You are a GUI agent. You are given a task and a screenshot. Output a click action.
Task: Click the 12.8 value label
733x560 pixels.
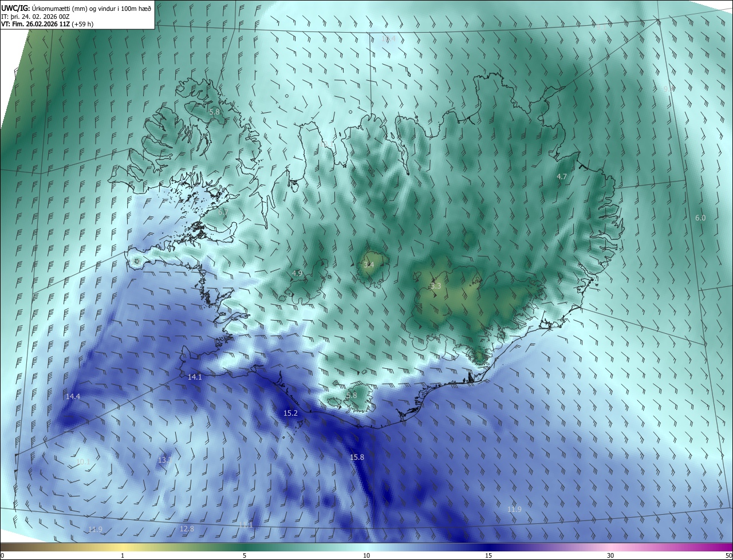[x=187, y=529]
